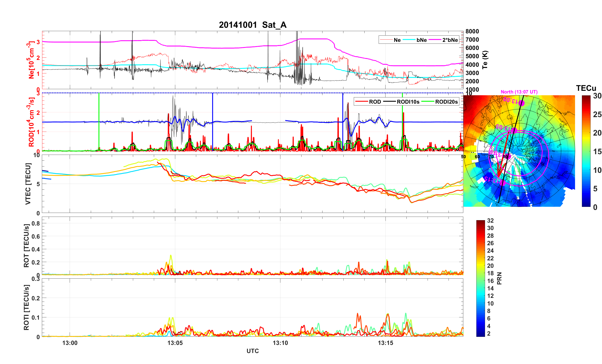Click the UTC x-axis label
The image size is (602, 364).
click(252, 351)
